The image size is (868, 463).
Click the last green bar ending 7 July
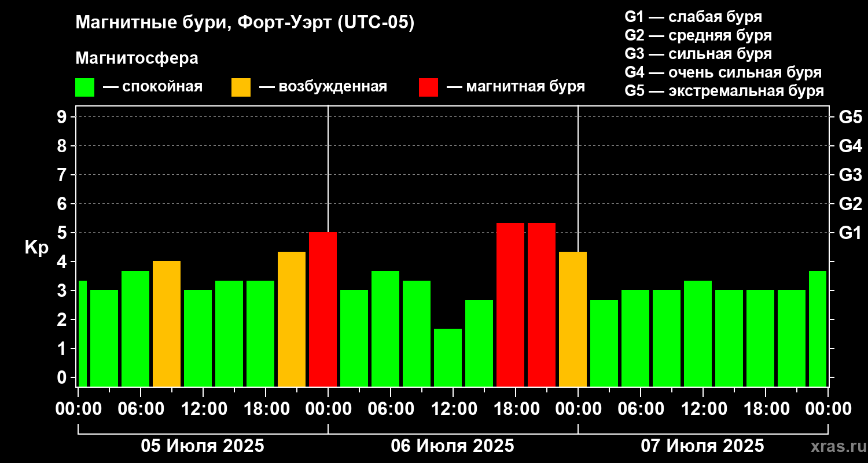pos(818,329)
